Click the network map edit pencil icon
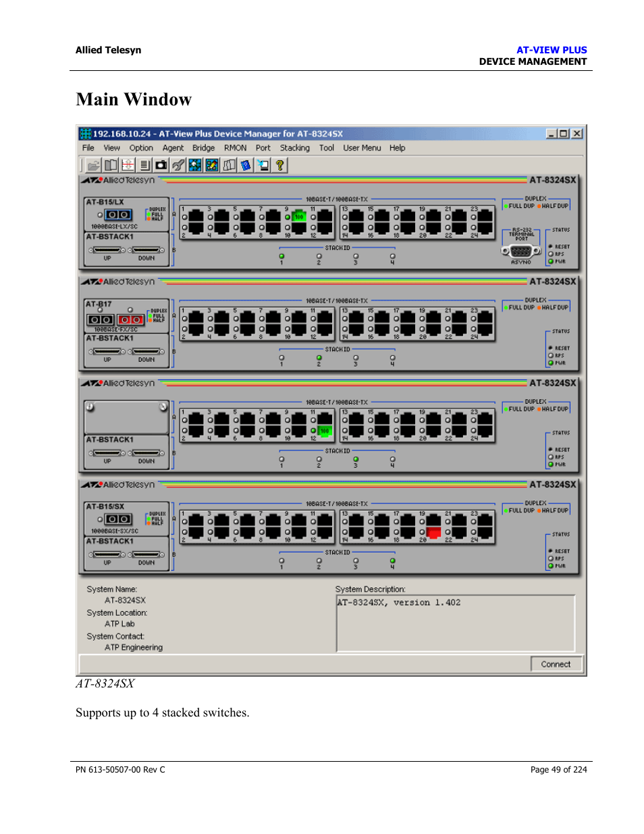The image size is (644, 834). click(x=212, y=165)
